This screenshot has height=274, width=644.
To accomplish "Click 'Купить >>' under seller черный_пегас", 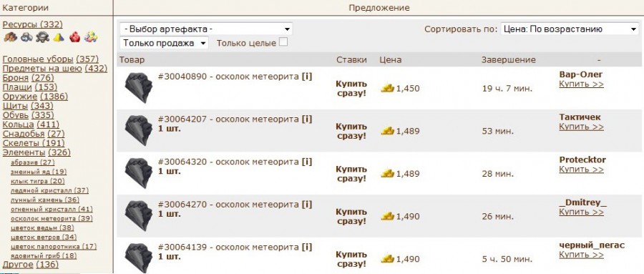I will pos(581,255).
